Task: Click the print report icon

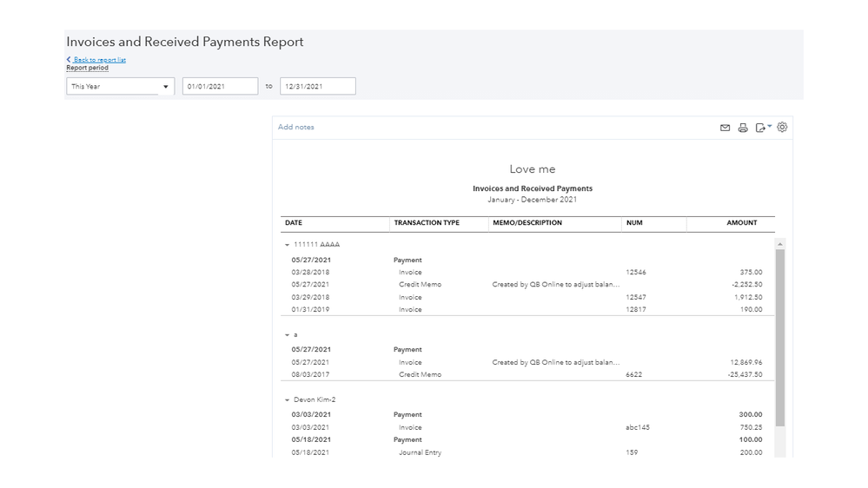Action: tap(743, 128)
